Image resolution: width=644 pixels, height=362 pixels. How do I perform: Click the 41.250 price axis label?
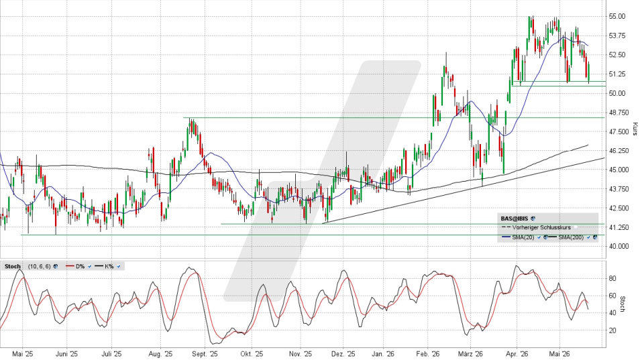coord(618,227)
